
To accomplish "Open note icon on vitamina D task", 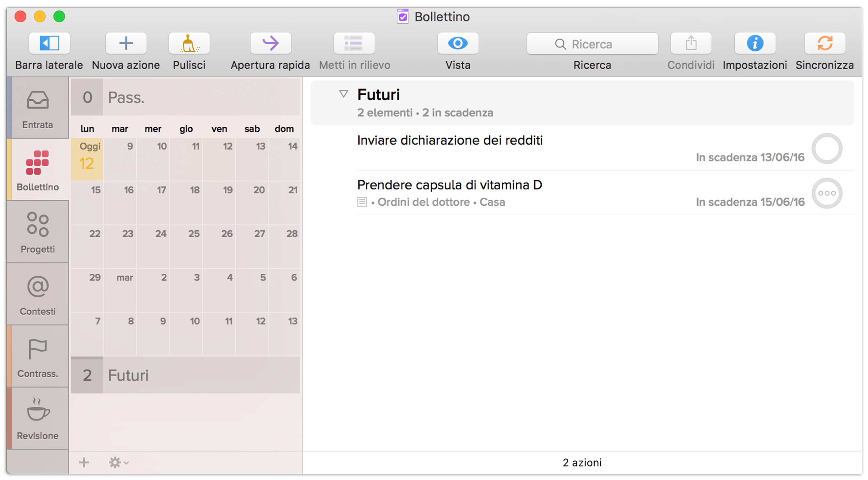I will pos(362,202).
